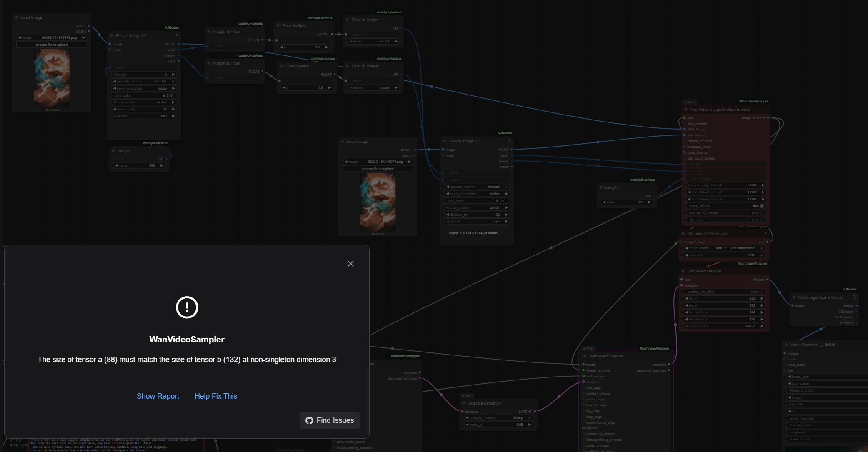Collapse the WanVideo Decode node via its dot

[683, 271]
